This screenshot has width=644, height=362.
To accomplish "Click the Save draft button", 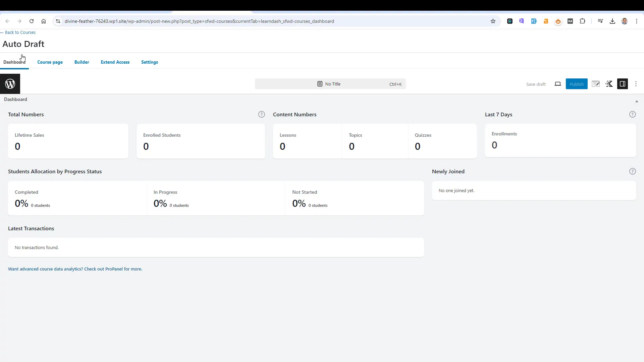I will [536, 83].
